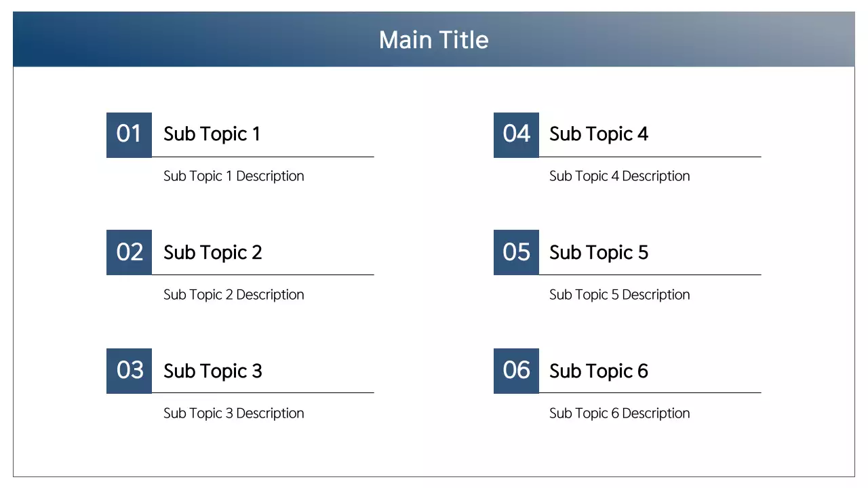
Task: Click the divider line under Sub Topic 1
Action: (263, 157)
